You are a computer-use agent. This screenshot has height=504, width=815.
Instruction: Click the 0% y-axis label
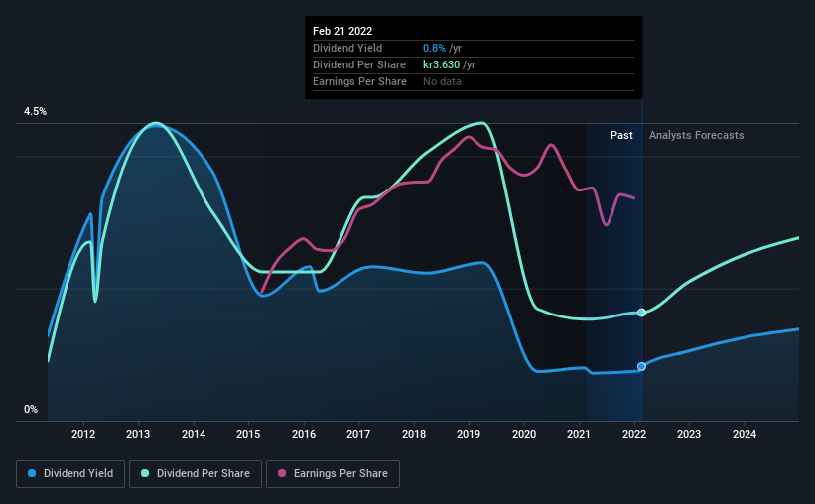(x=31, y=410)
